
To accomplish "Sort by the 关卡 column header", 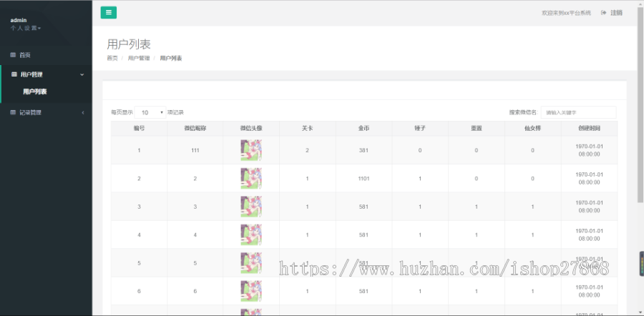I will point(307,129).
